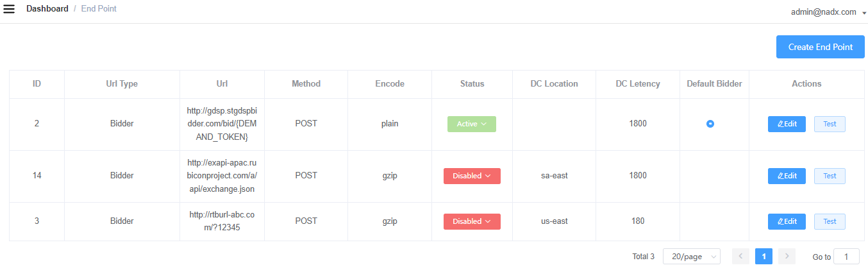868x272 pixels.
Task: Click the Dashboard breadcrumb
Action: coord(47,9)
